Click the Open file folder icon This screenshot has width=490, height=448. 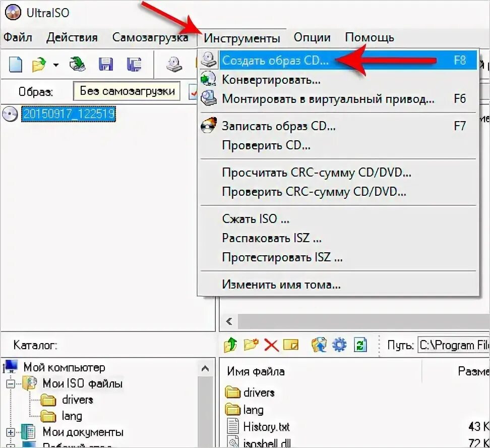39,65
